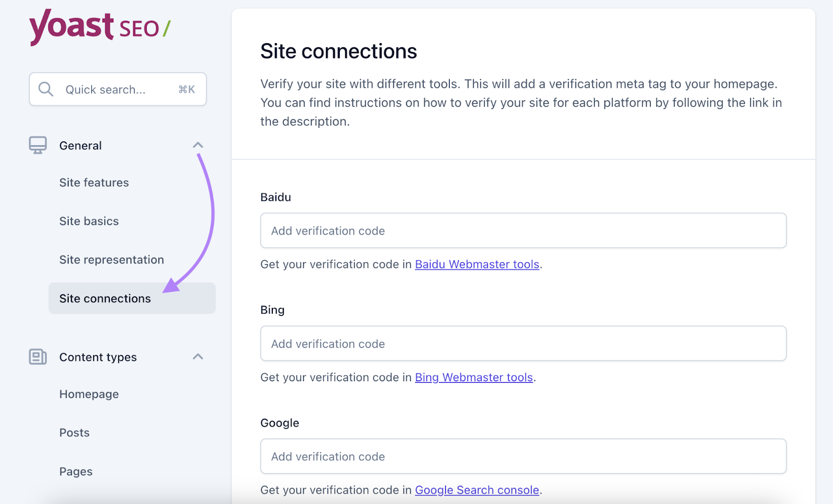Open Site features settings
This screenshot has width=833, height=504.
point(94,183)
